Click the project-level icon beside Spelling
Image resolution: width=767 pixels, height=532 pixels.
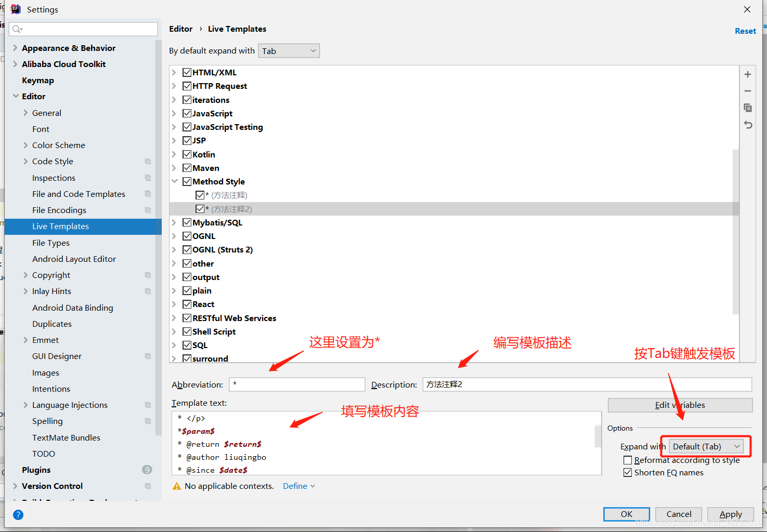tap(148, 421)
